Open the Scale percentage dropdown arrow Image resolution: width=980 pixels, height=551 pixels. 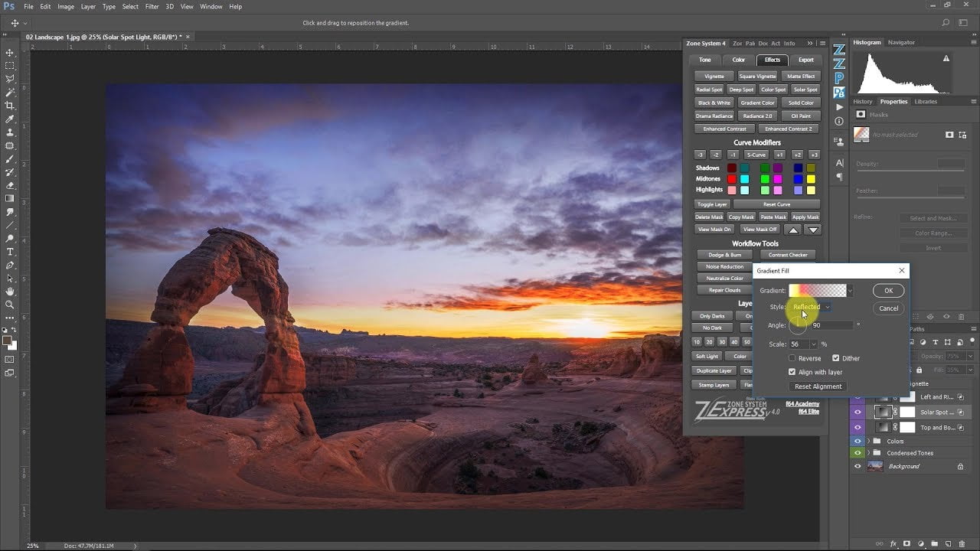[x=813, y=344]
